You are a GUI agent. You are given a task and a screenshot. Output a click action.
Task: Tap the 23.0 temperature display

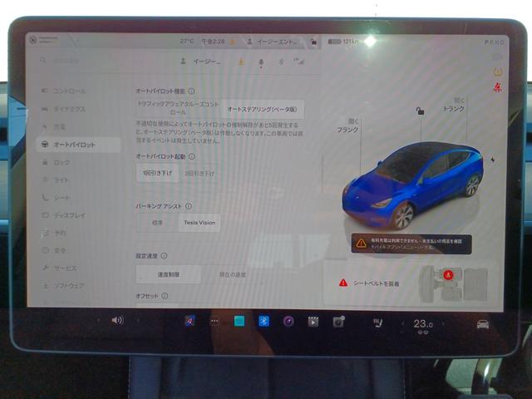click(423, 325)
